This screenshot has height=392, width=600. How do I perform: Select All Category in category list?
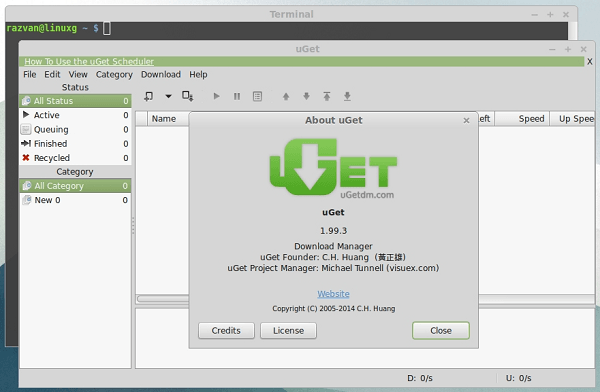(75, 186)
